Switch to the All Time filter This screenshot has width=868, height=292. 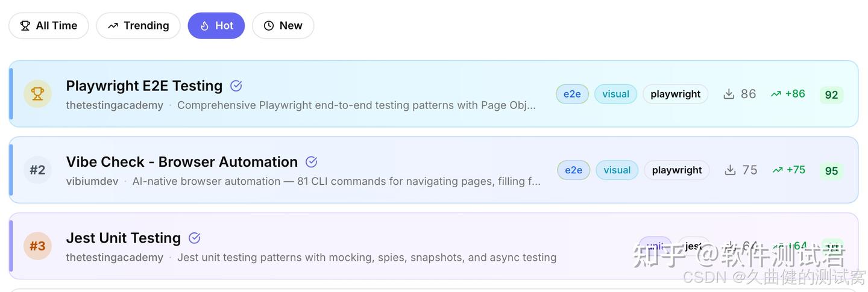tap(49, 26)
